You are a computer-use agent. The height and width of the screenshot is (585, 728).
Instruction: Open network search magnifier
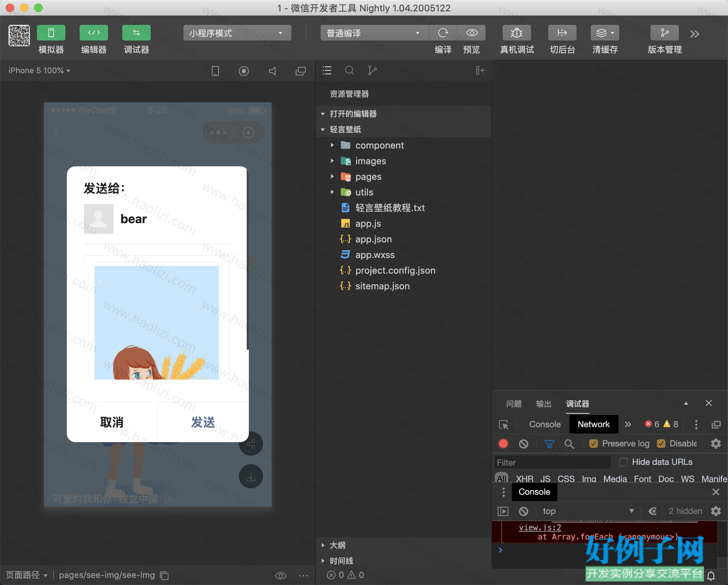tap(569, 444)
